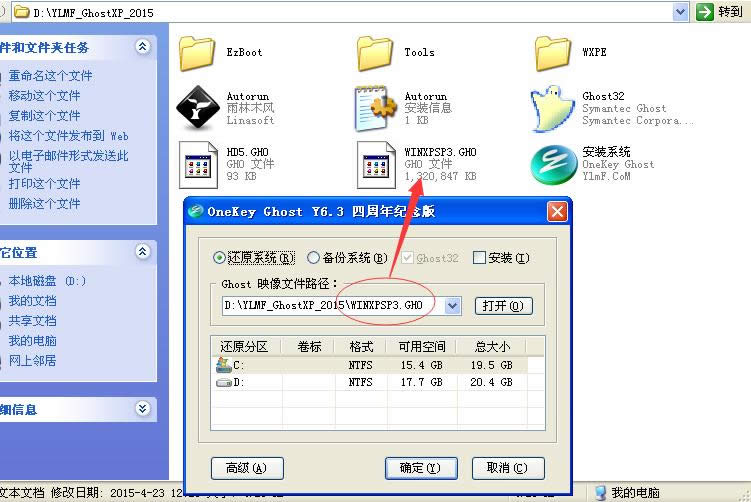Open the Ghost image path dropdown
Screen dimensions: 751x502
click(452, 306)
